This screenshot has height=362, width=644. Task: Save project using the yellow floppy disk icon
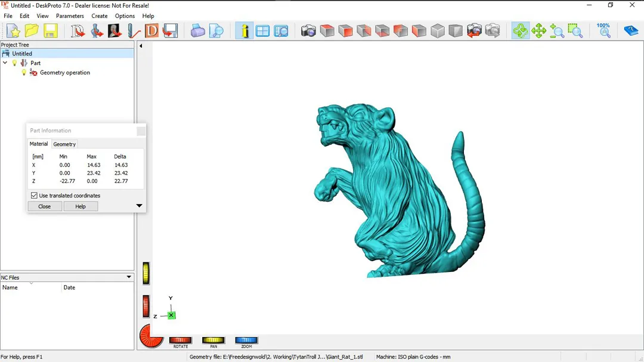(50, 31)
